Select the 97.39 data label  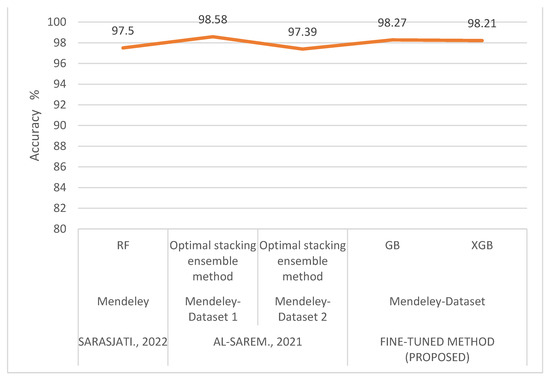[x=302, y=32]
